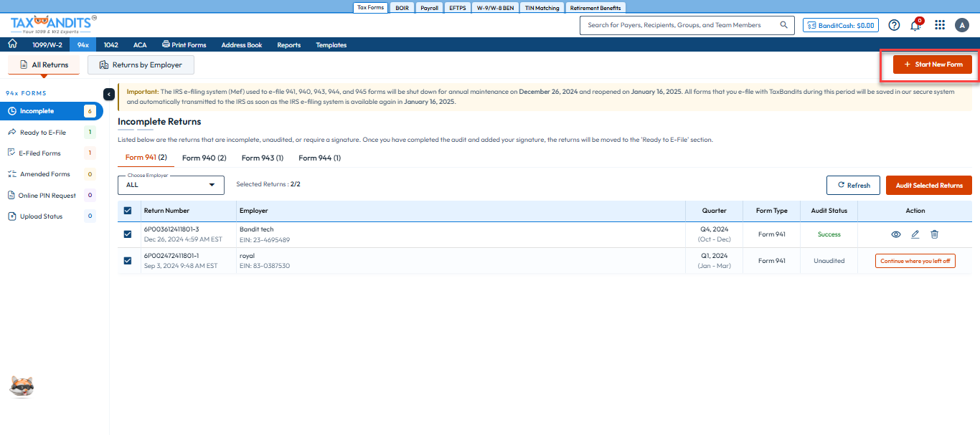980x435 pixels.
Task: Select the Returns by Employer tab
Action: click(141, 64)
